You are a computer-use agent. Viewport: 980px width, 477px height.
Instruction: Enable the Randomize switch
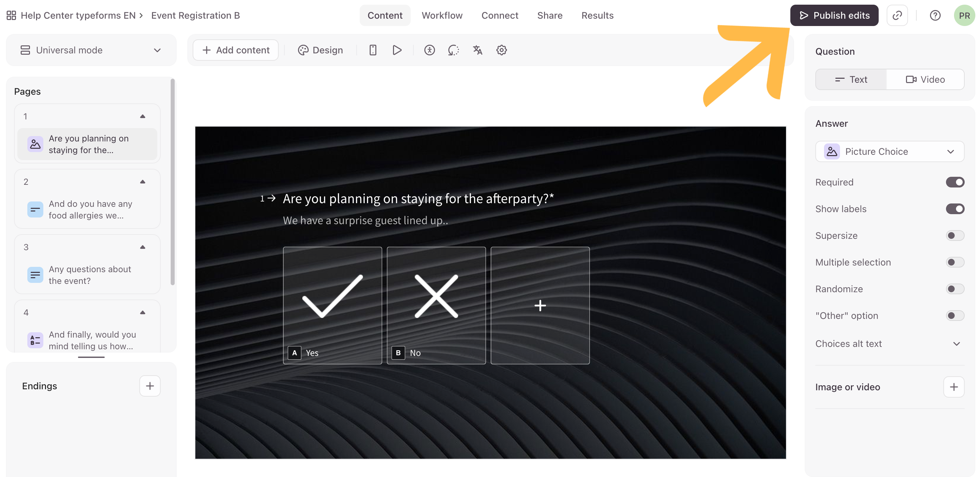955,289
